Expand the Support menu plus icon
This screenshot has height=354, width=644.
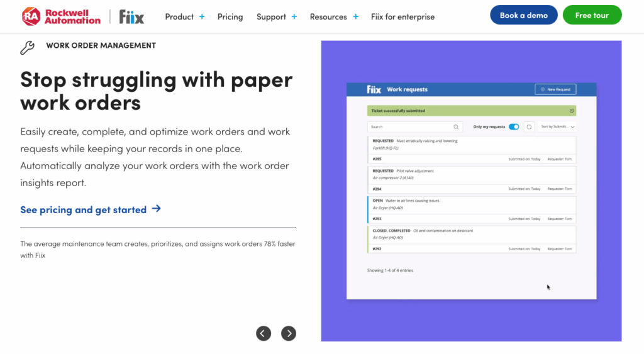[294, 17]
